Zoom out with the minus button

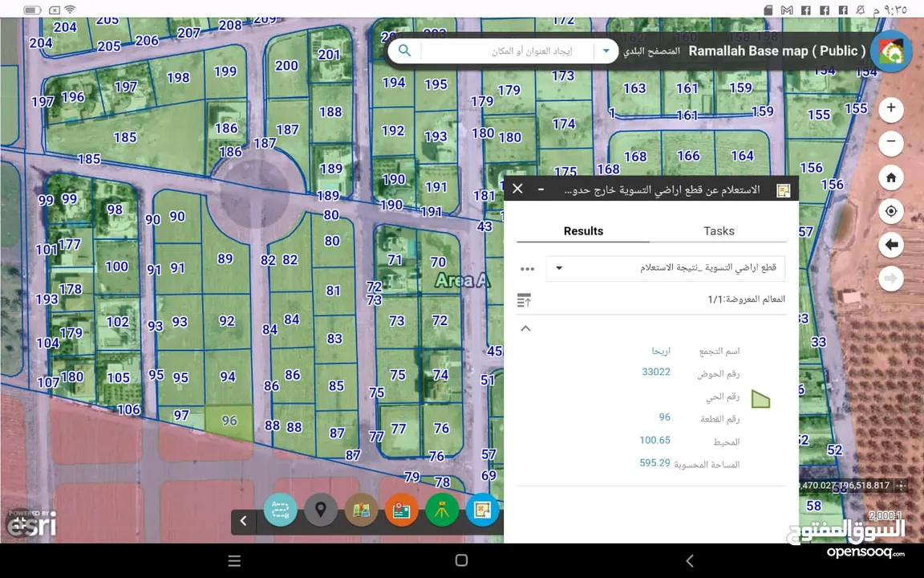coord(891,144)
